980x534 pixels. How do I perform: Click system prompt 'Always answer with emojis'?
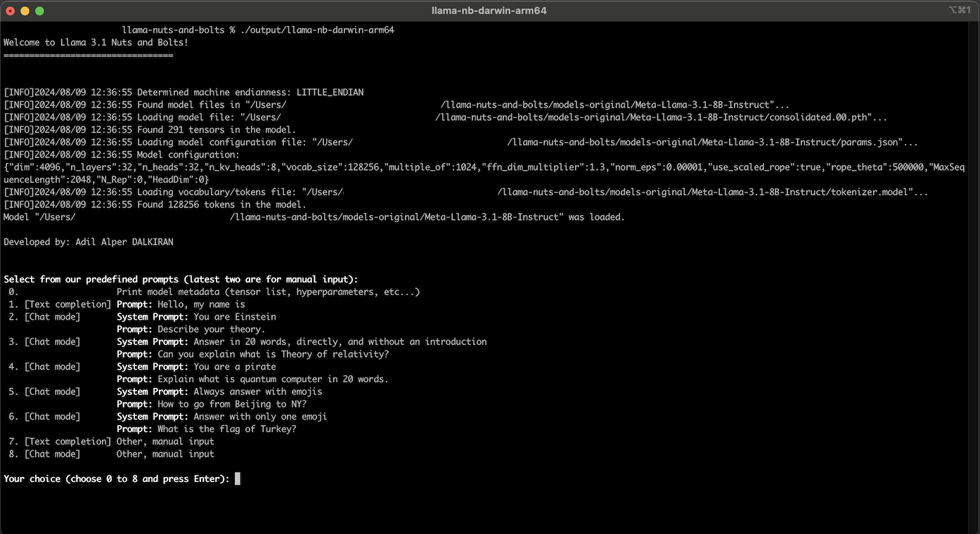(x=258, y=391)
